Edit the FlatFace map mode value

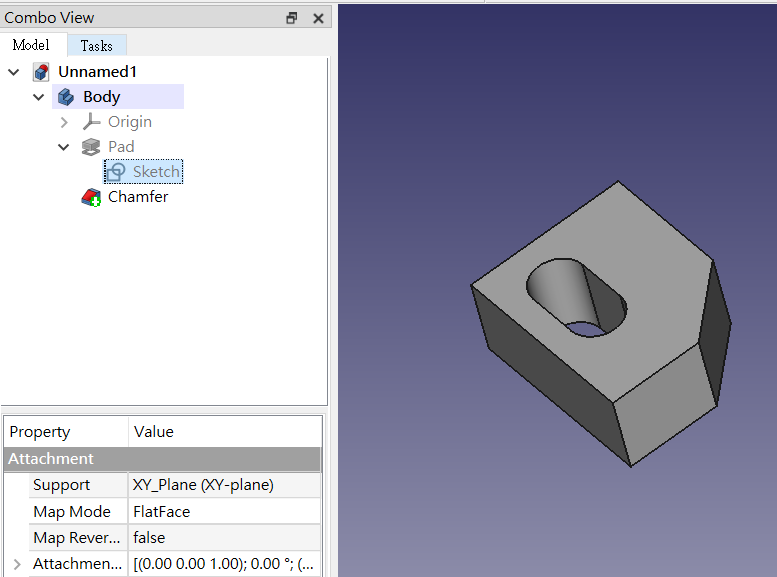224,512
